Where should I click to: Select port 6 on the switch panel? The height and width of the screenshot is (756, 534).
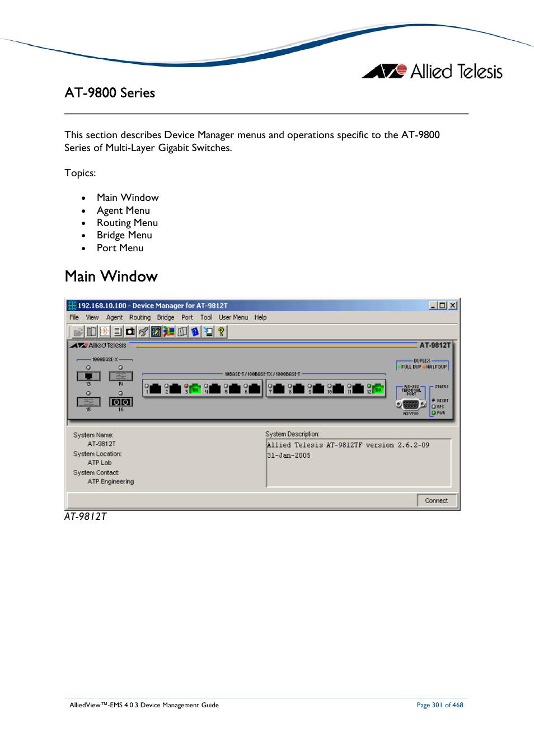click(x=254, y=388)
